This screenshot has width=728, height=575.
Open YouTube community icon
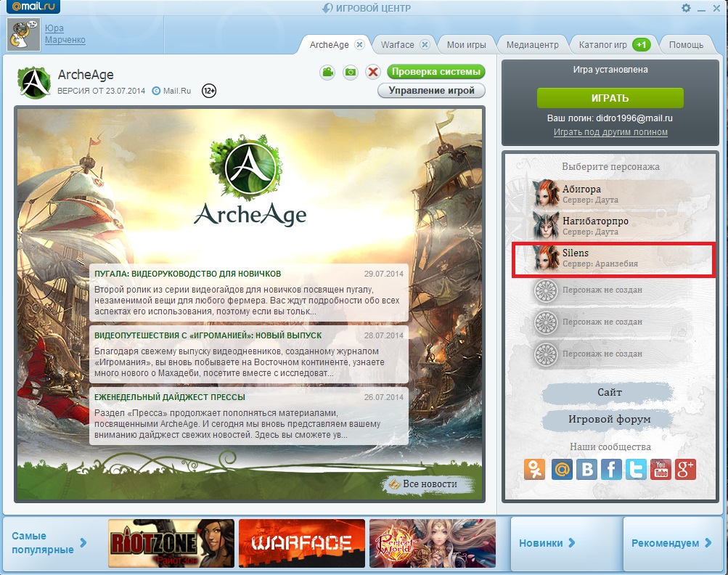point(660,469)
